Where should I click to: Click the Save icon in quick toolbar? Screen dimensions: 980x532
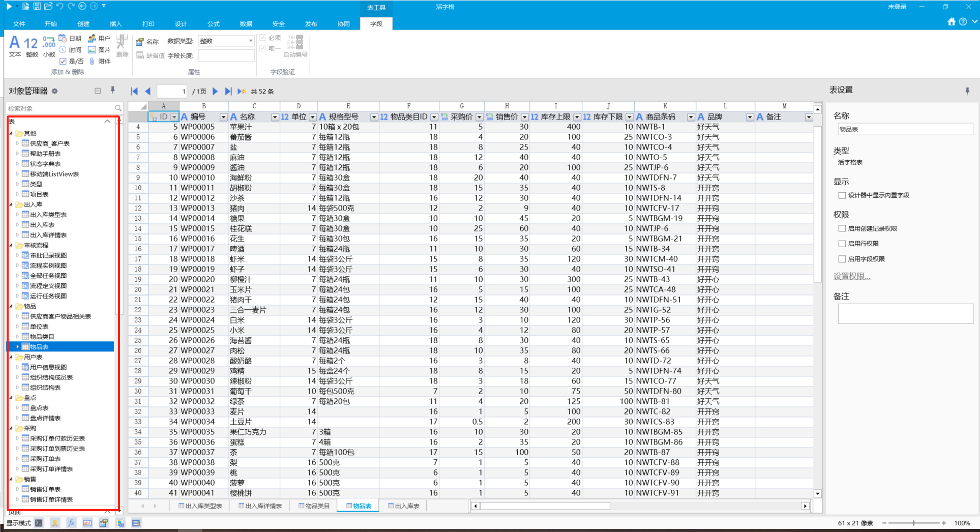37,7
